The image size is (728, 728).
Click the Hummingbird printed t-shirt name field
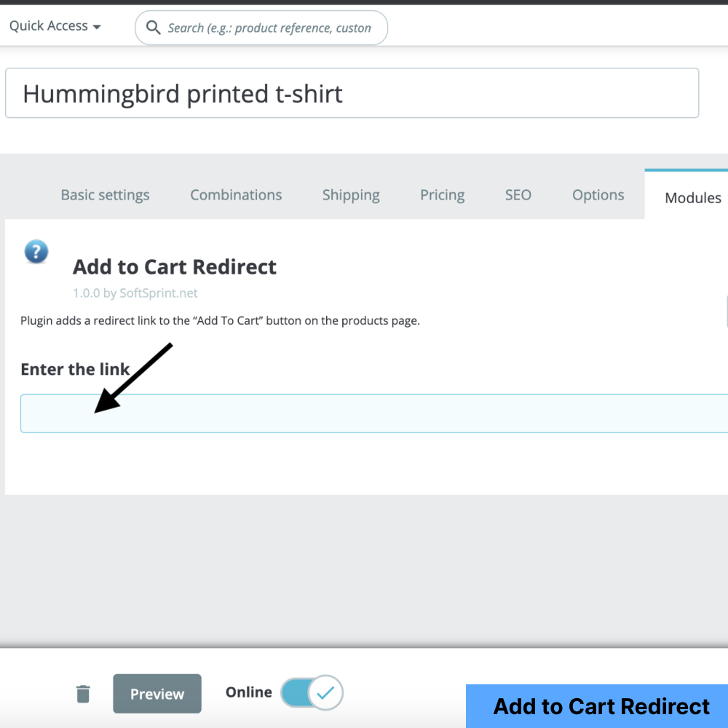(352, 93)
